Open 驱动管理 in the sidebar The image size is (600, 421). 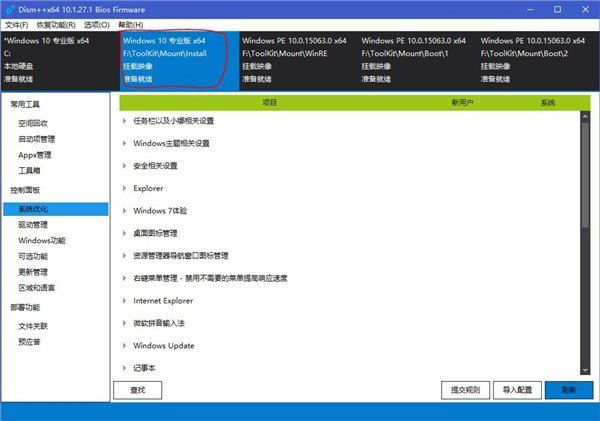[x=33, y=225]
